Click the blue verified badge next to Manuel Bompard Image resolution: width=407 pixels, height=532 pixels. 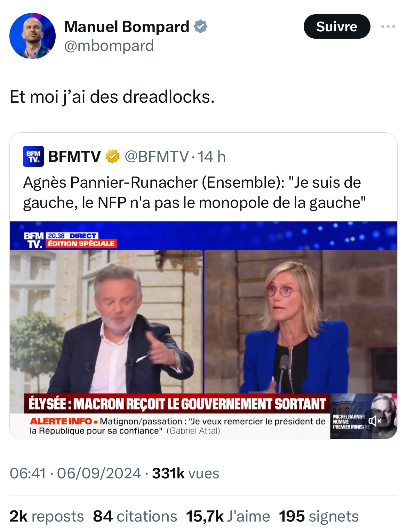tap(201, 26)
